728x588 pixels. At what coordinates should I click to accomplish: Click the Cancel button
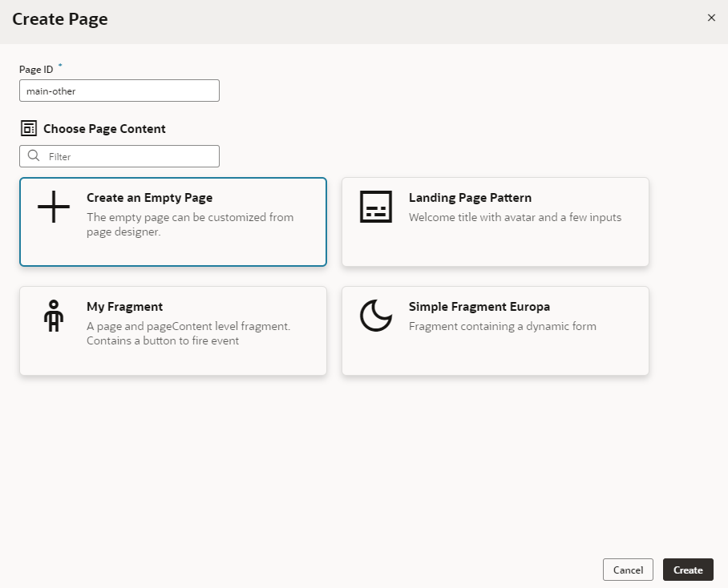coord(628,570)
